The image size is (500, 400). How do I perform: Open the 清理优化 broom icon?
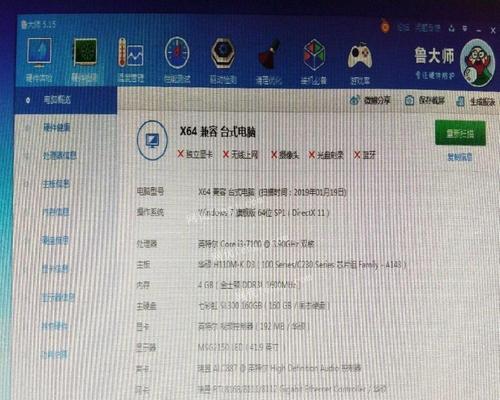tap(269, 55)
